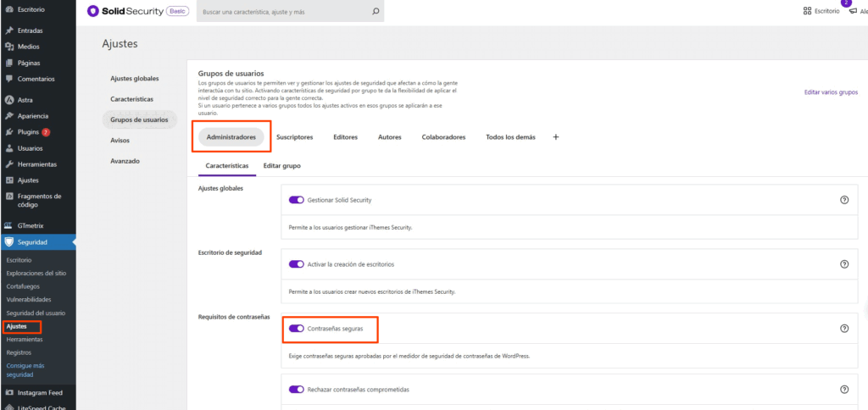Click the Comentarios bubble icon

(x=8, y=79)
